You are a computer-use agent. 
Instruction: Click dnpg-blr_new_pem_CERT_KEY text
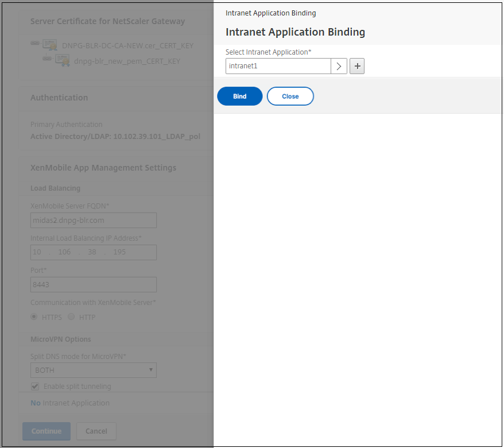[127, 61]
